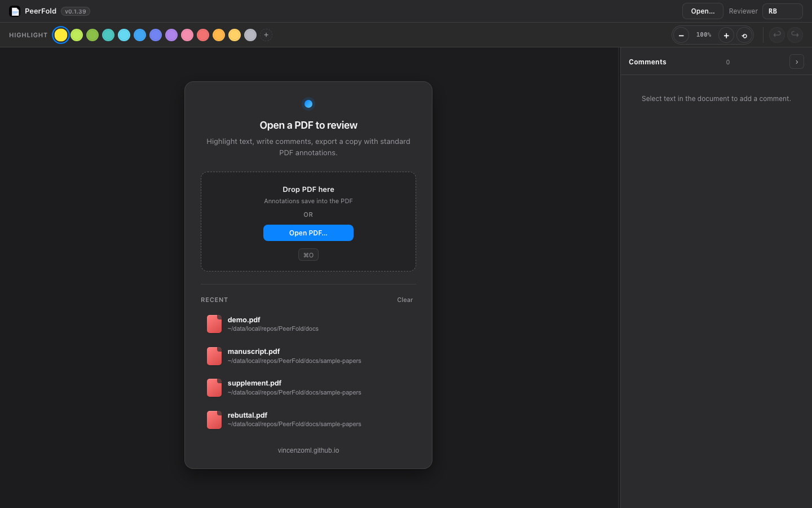Open recent file rebuttal.pdf

click(x=308, y=419)
